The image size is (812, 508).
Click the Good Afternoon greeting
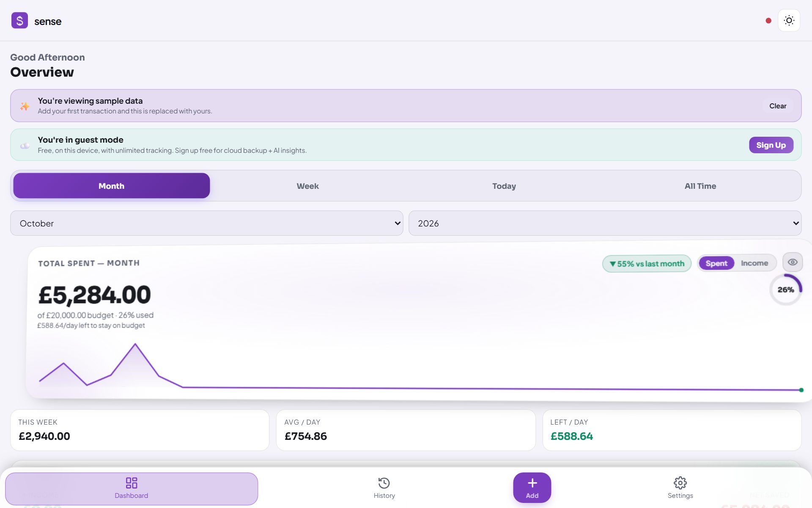point(47,57)
